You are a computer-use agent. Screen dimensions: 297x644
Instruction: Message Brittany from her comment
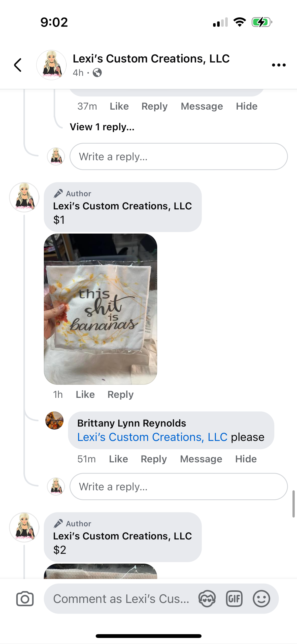201,459
